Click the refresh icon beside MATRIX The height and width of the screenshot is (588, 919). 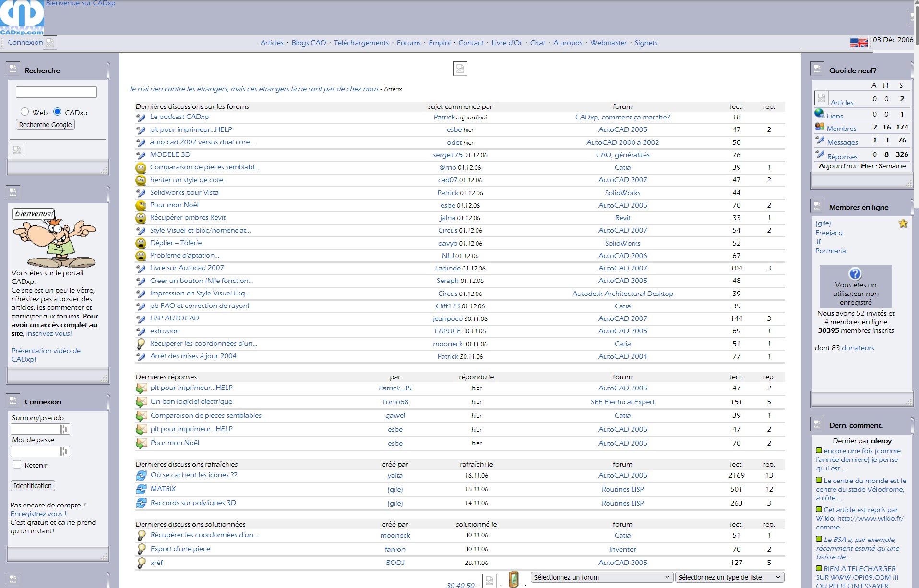point(141,489)
